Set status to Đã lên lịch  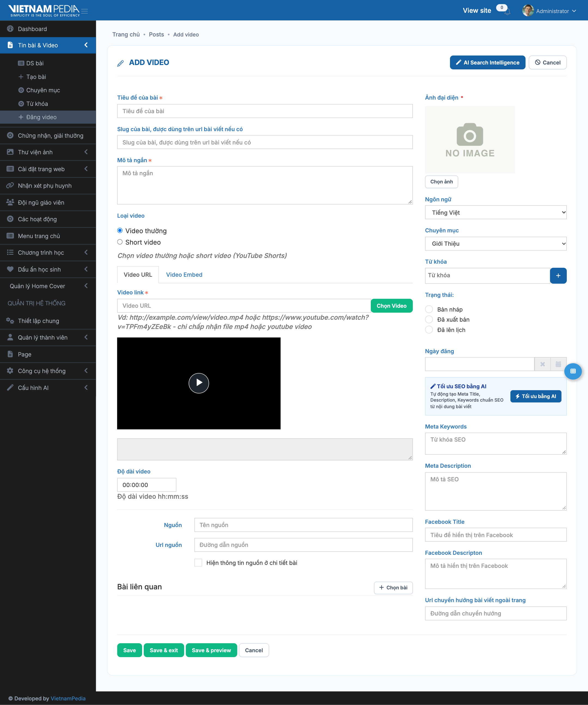[429, 330]
